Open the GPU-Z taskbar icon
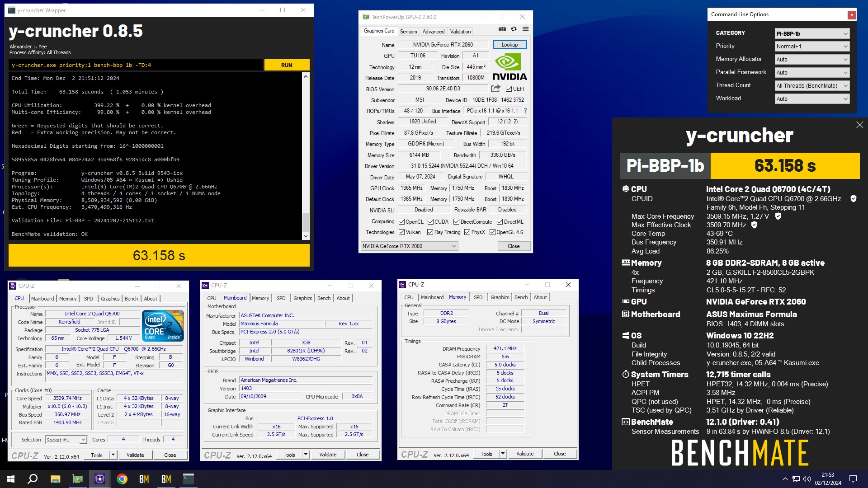This screenshot has width=868, height=488. point(78,479)
